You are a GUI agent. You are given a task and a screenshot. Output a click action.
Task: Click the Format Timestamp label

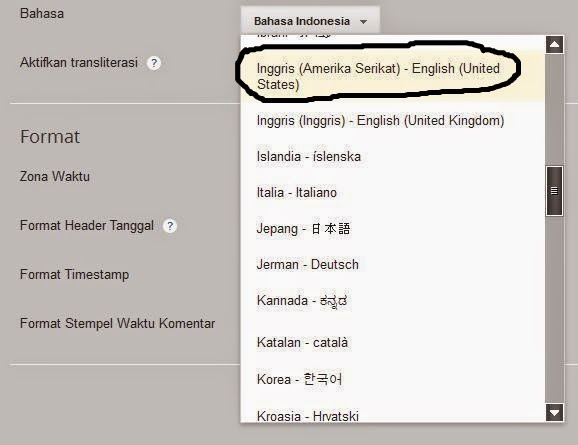[74, 275]
